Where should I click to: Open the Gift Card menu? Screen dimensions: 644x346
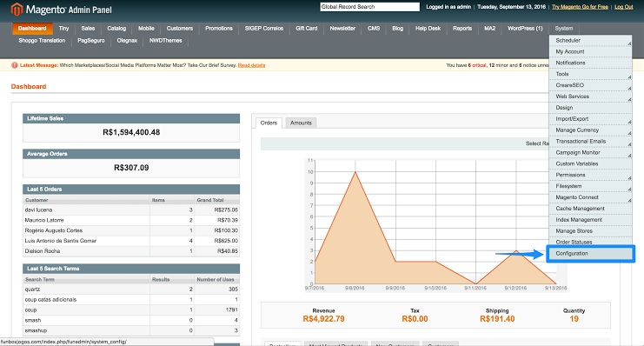(x=307, y=29)
